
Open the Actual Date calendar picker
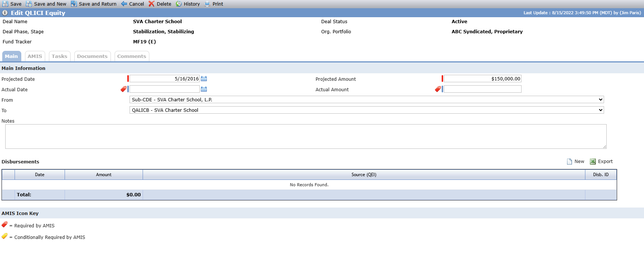204,89
